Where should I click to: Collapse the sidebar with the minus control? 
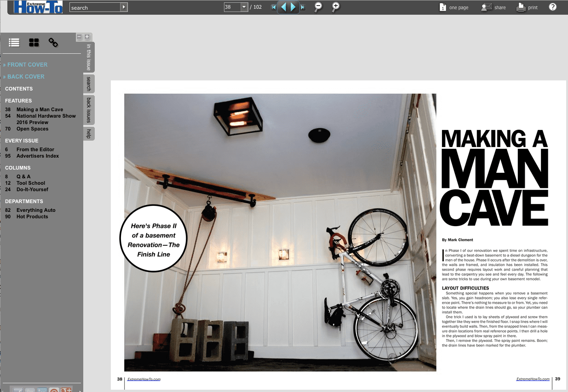click(x=79, y=37)
